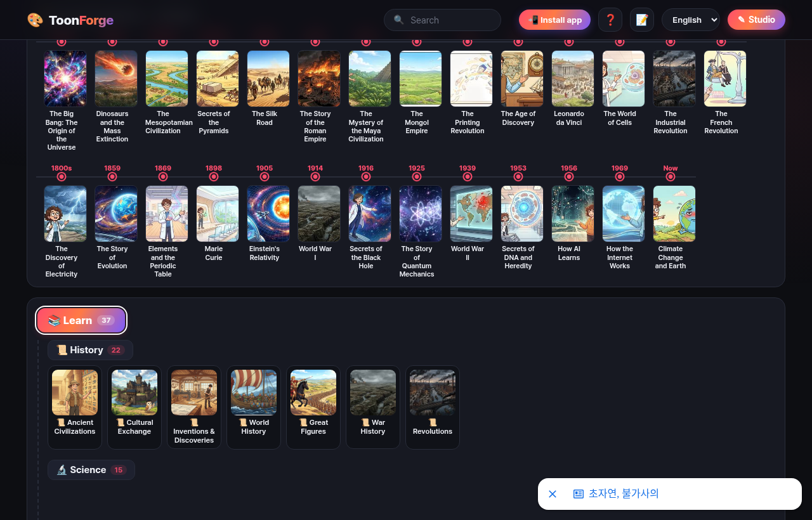The image size is (812, 520).
Task: Open How the Internet Works comic
Action: tap(624, 214)
